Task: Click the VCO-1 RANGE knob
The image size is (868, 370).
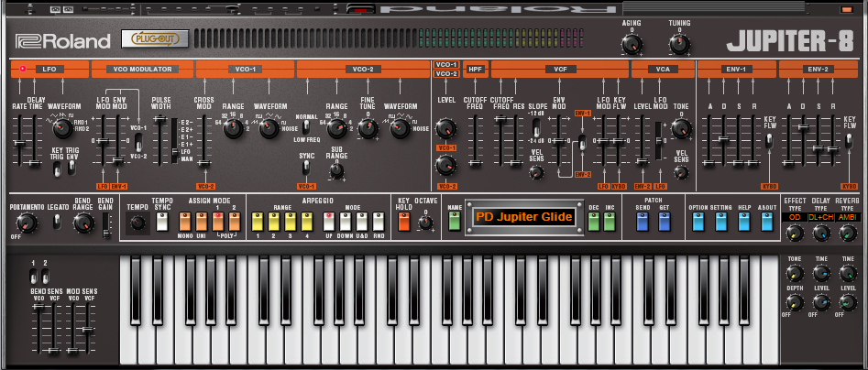Action: (233, 128)
